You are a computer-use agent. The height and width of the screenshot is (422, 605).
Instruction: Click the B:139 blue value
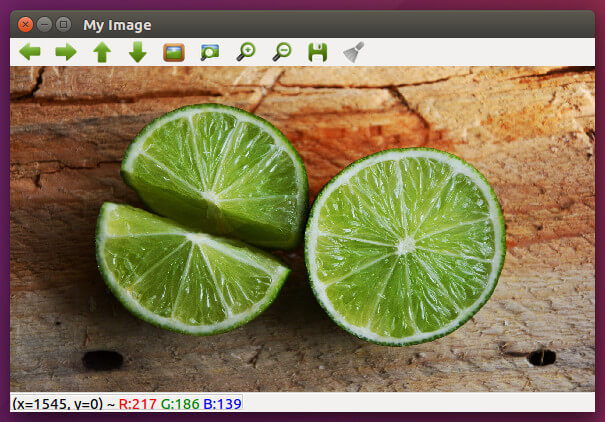tap(222, 404)
